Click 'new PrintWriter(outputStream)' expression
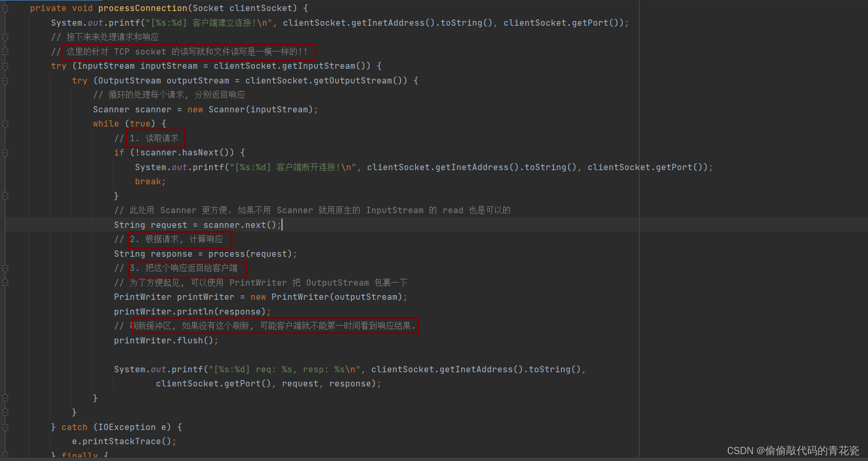The image size is (868, 461). pyautogui.click(x=327, y=297)
